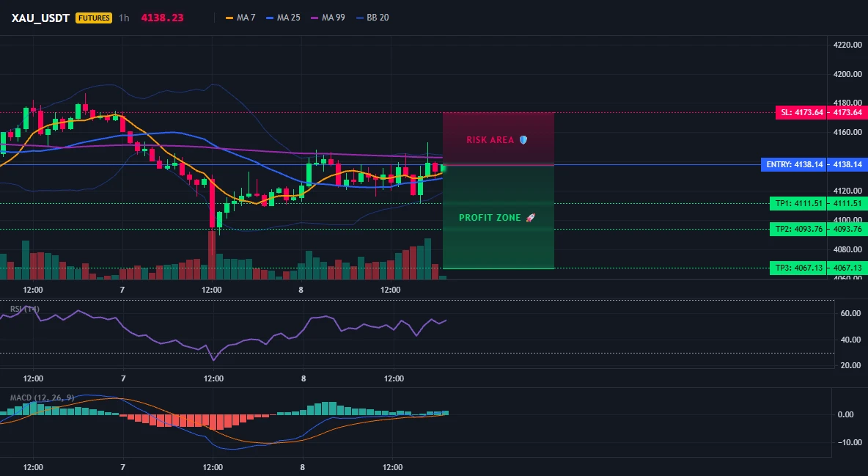The width and height of the screenshot is (868, 476).
Task: Click date label 8 under the MACD pane
Action: (302, 467)
